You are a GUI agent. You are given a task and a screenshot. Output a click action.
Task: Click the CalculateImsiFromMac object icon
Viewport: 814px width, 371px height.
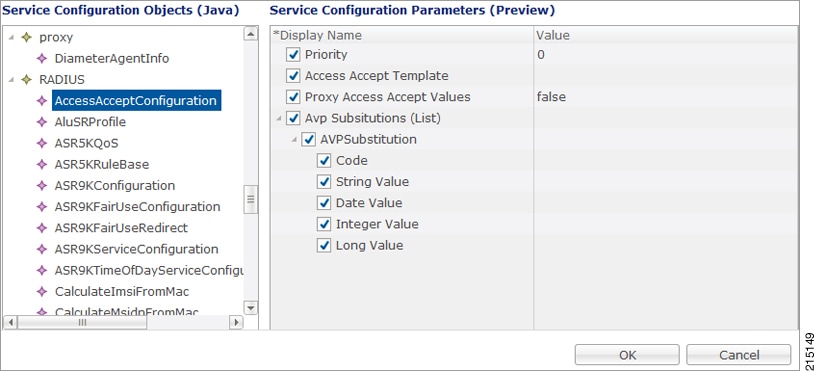pyautogui.click(x=42, y=292)
